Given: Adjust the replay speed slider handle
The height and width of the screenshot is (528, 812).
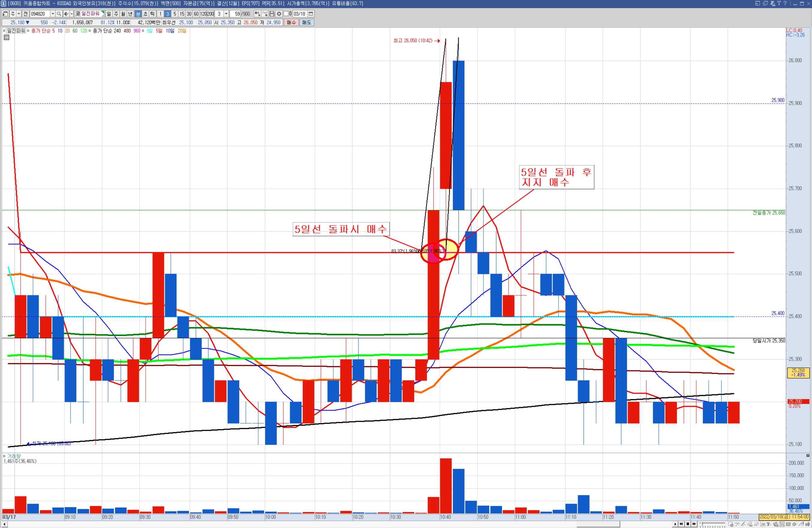Looking at the screenshot, I should click(702, 523).
